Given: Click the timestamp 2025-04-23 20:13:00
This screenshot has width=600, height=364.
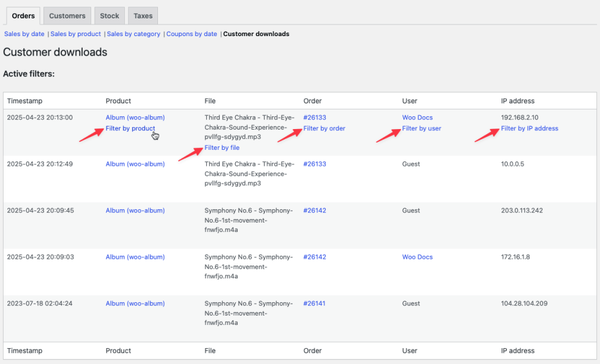Looking at the screenshot, I should (40, 117).
